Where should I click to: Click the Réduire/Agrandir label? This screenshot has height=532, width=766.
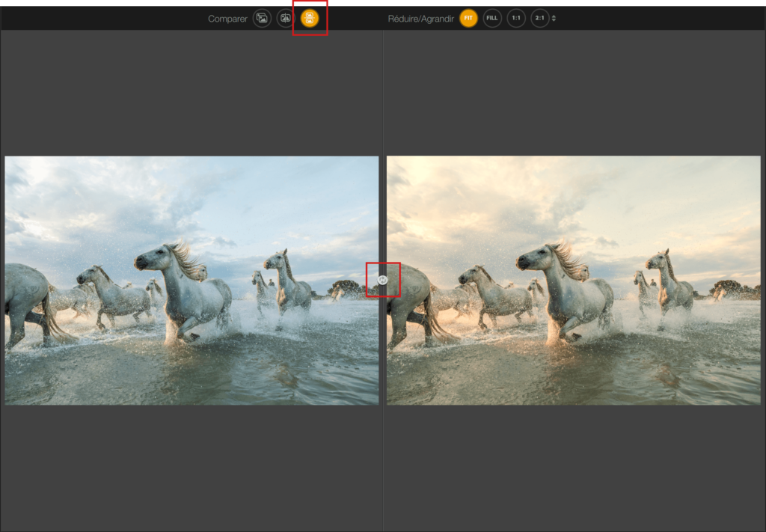pyautogui.click(x=420, y=19)
